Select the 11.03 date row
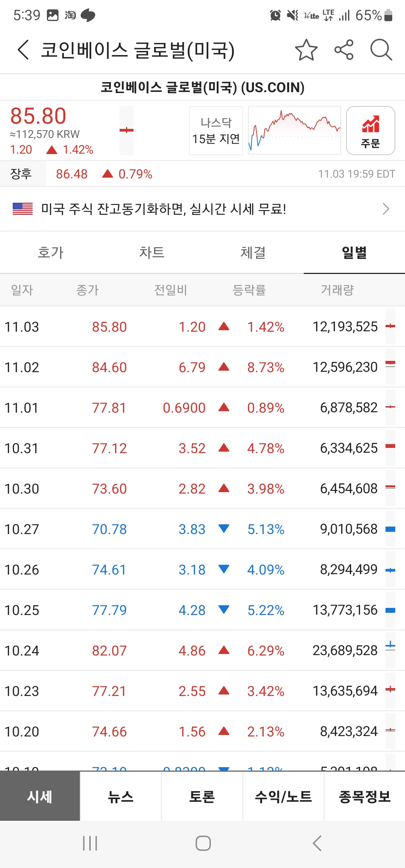 point(202,327)
